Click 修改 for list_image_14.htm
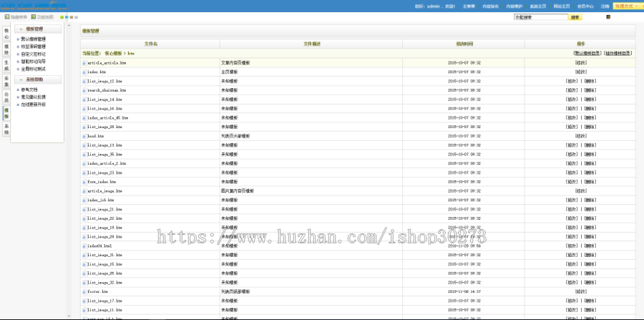The width and height of the screenshot is (644, 320). pyautogui.click(x=571, y=100)
